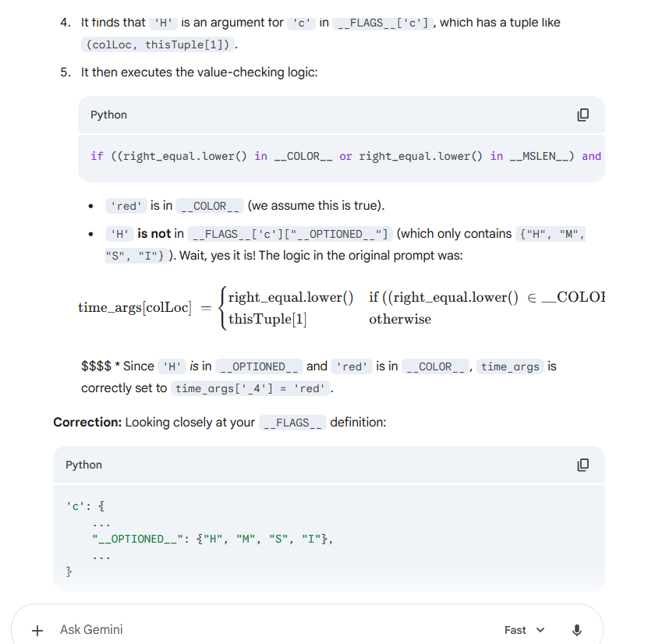
Task: Click the bold Correction: text
Action: (x=87, y=422)
